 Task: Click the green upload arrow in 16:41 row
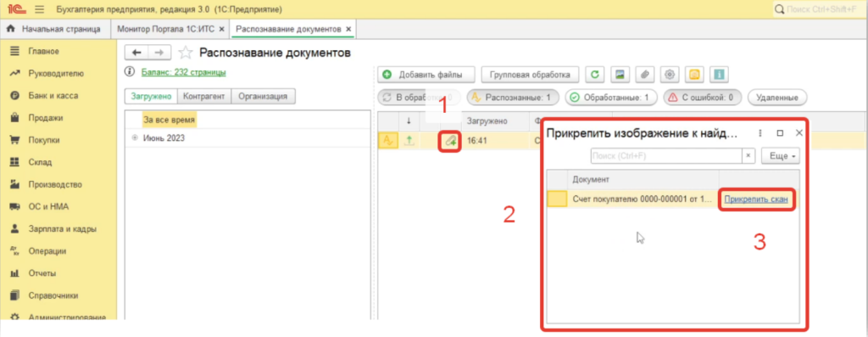click(x=409, y=142)
